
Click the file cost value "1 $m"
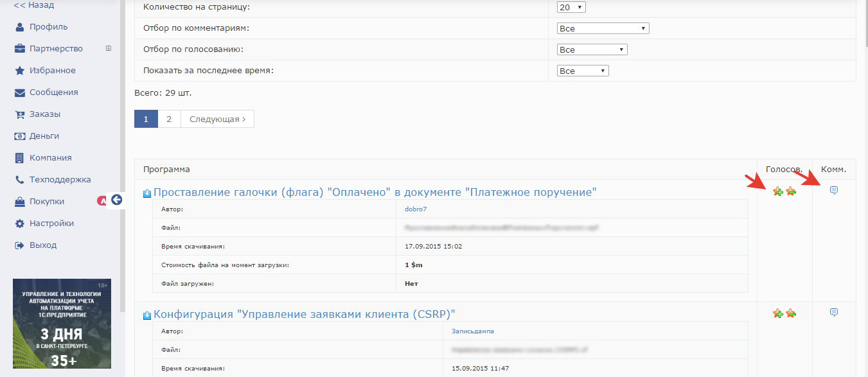click(x=414, y=265)
